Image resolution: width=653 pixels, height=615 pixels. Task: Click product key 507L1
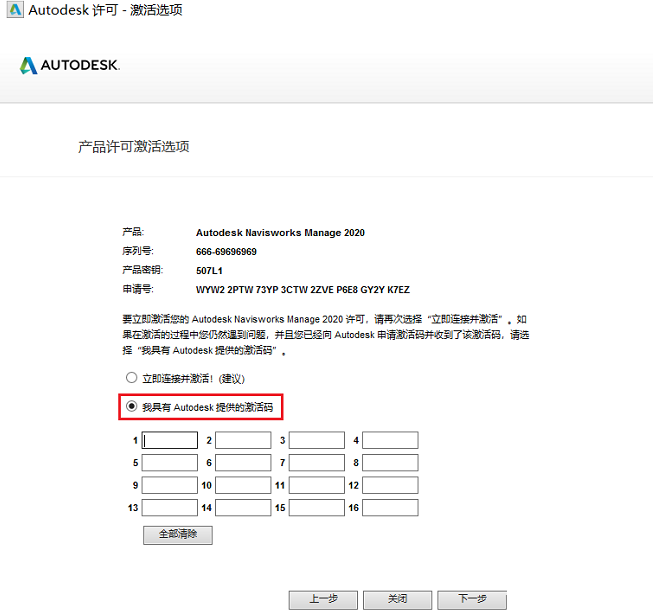[x=209, y=271]
